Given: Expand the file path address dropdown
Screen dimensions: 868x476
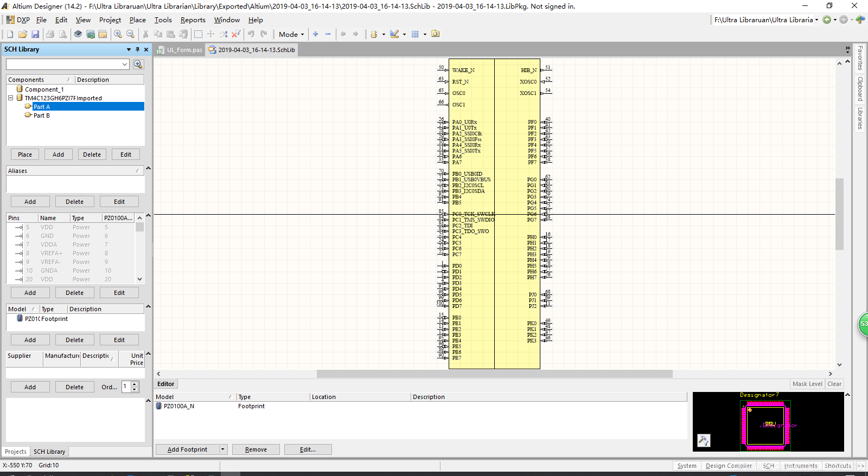Looking at the screenshot, I should point(816,20).
